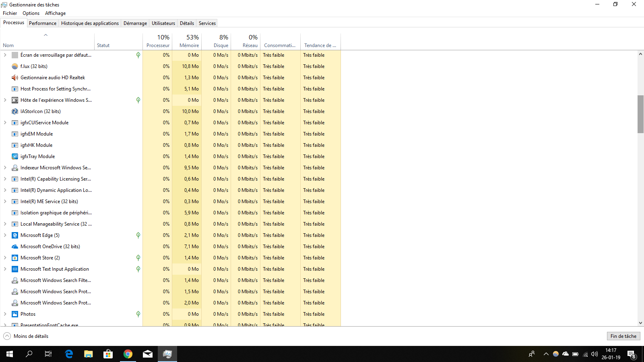Open the Options menu
Image resolution: width=644 pixels, height=362 pixels.
[31, 13]
